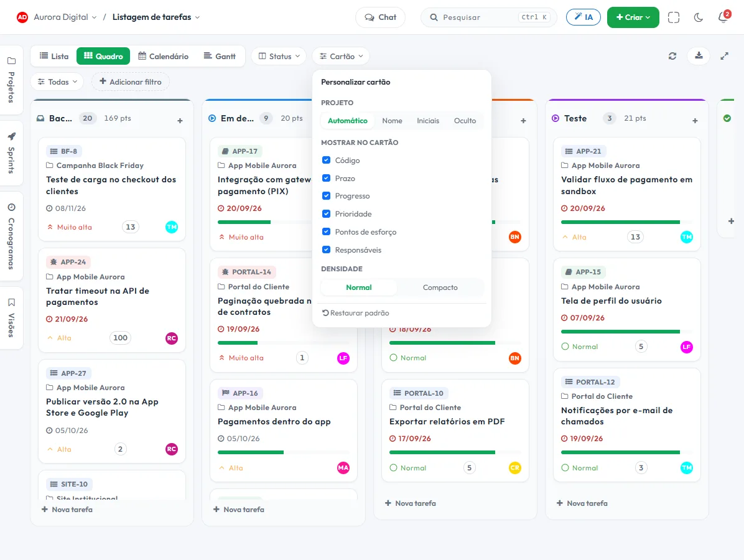Add task with plus in Teste column header
Screen dimensions: 744x560
coord(695,121)
